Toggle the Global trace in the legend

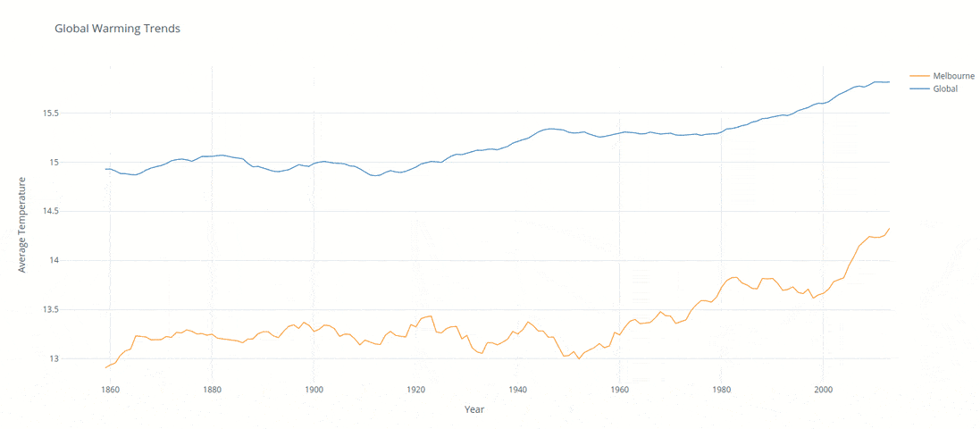[x=945, y=88]
